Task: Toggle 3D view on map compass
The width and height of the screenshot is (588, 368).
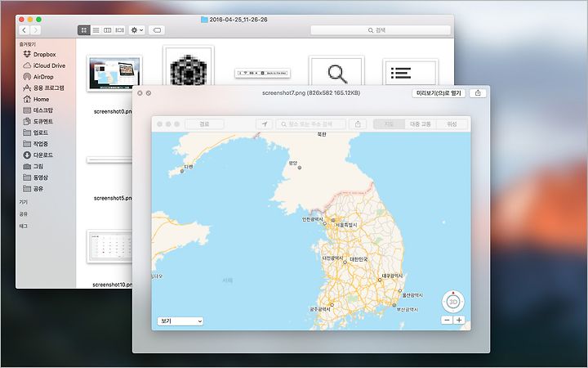Action: [x=453, y=302]
